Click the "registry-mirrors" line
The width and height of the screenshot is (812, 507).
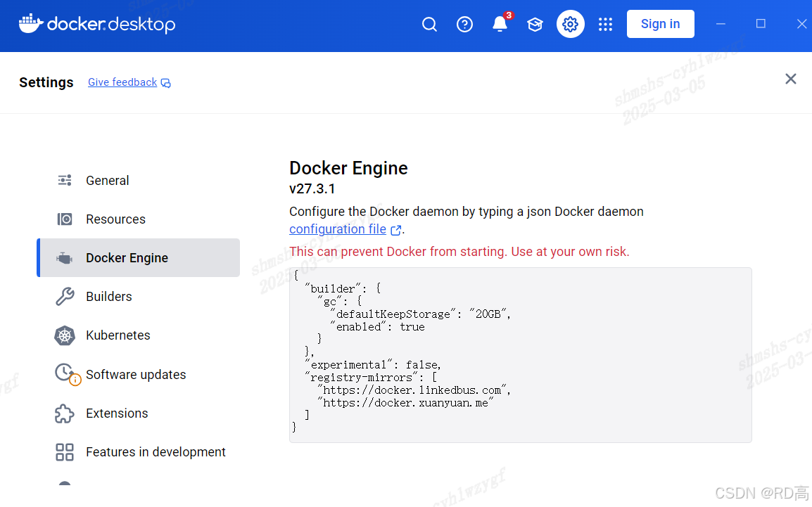coord(371,378)
